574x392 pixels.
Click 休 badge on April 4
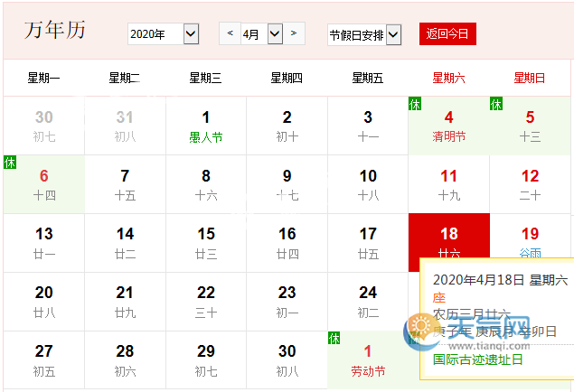pyautogui.click(x=415, y=104)
